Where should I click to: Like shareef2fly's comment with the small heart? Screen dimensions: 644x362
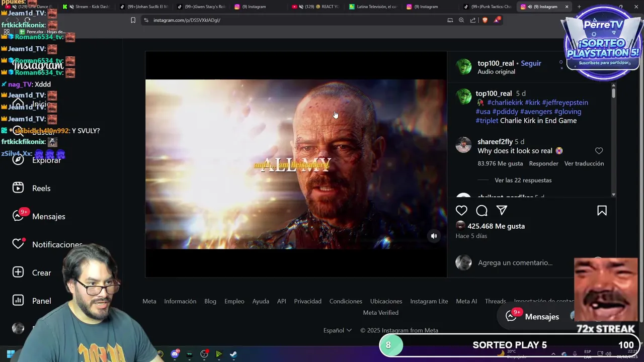coord(599,151)
